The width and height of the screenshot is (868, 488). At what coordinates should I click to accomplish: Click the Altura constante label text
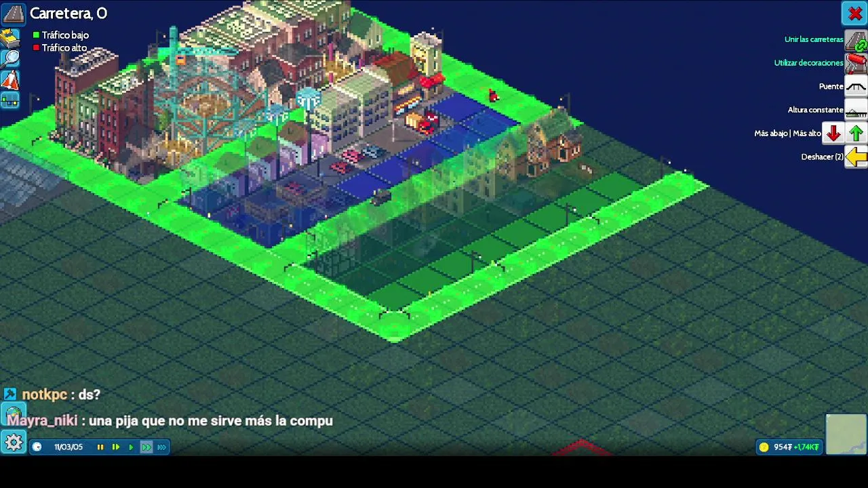pyautogui.click(x=816, y=110)
